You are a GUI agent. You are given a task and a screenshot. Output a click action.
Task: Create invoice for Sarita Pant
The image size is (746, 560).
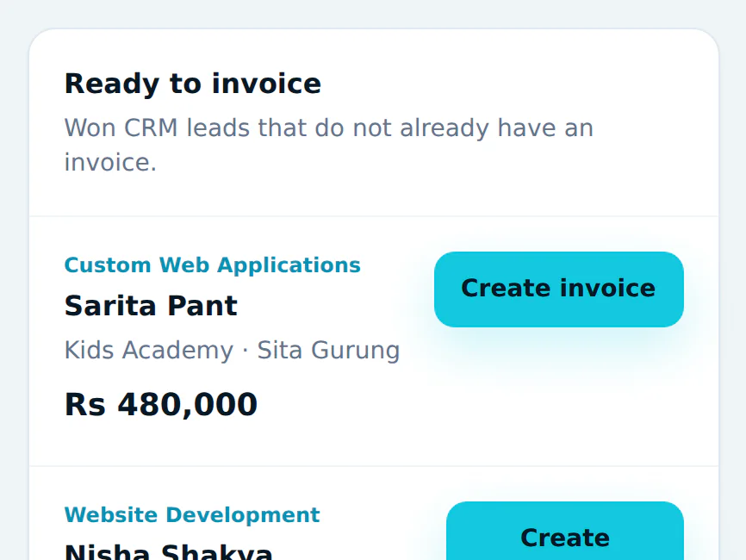point(558,289)
